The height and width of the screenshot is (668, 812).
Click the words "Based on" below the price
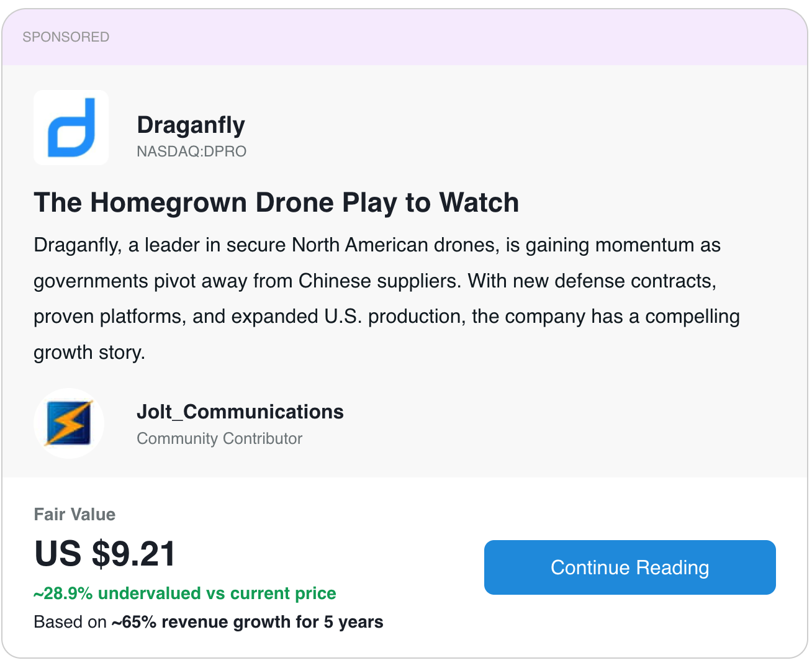click(x=70, y=622)
